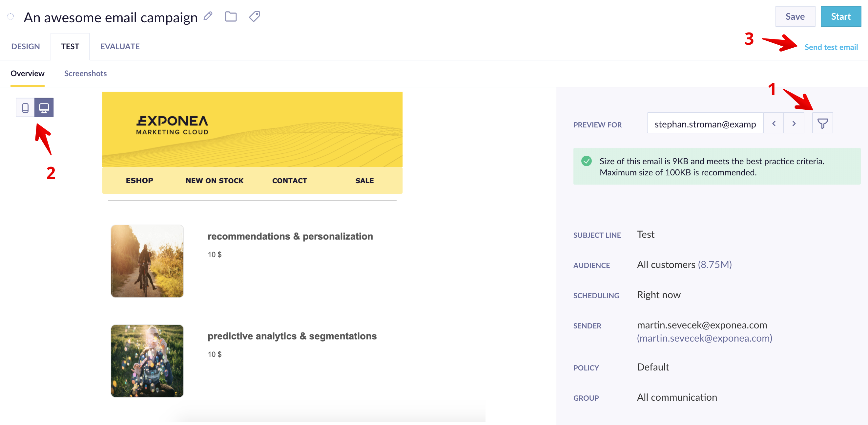Switch to desktop preview mode
Viewport: 868px width, 425px height.
(44, 108)
